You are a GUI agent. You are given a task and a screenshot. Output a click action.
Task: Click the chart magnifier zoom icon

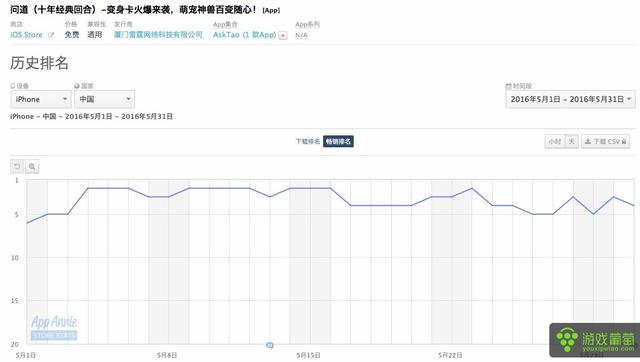32,167
